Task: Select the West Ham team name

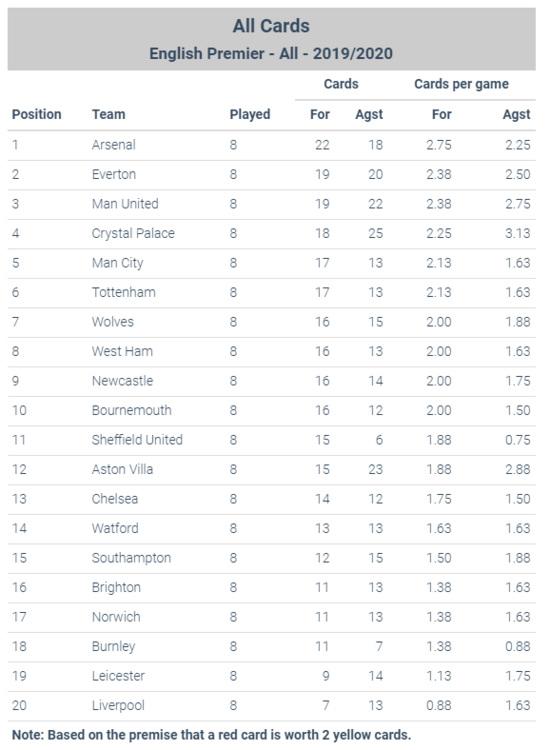Action: (x=122, y=351)
